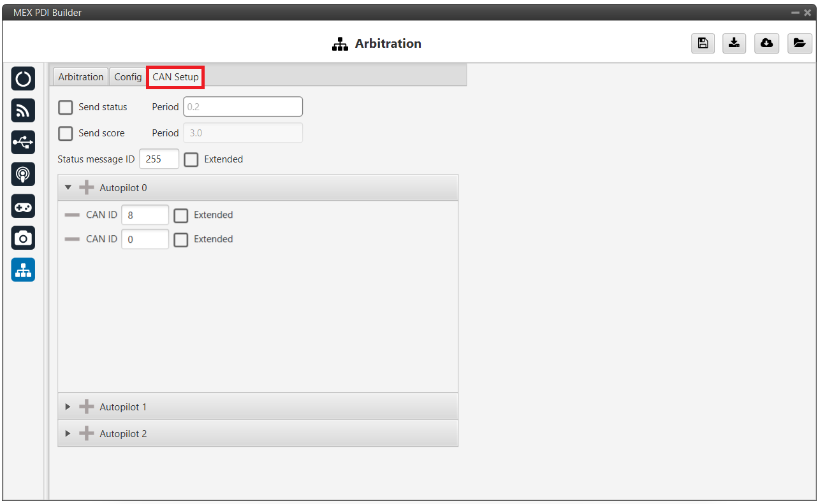The width and height of the screenshot is (818, 504).
Task: Click the download to disk icon
Action: (x=734, y=43)
